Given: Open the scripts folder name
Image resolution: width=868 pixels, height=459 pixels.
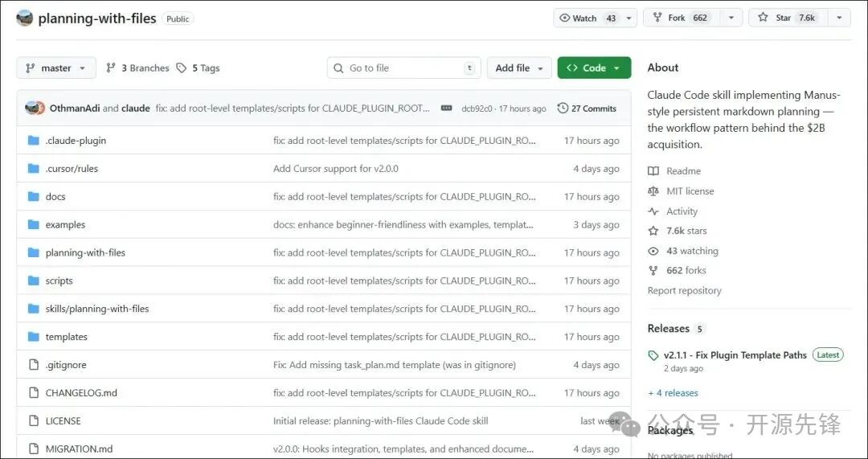Looking at the screenshot, I should [x=59, y=281].
